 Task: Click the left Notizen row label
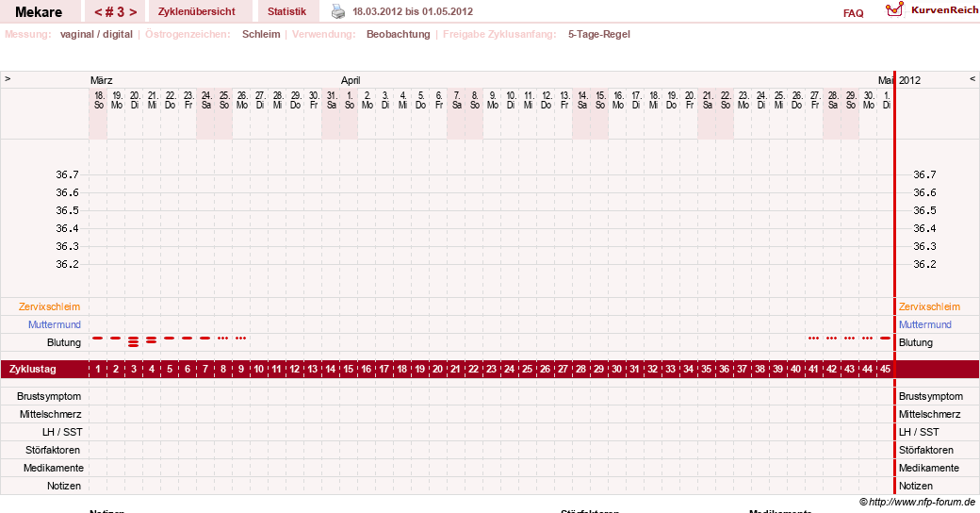click(x=64, y=486)
